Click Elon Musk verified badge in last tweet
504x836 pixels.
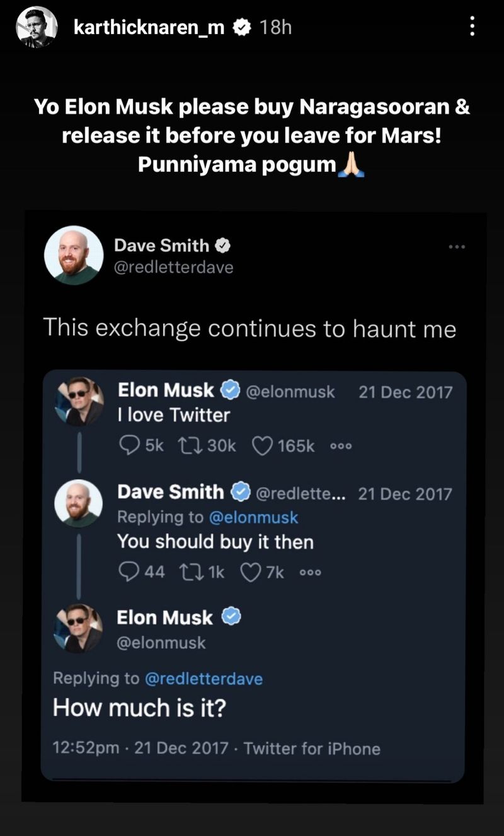coord(232,617)
